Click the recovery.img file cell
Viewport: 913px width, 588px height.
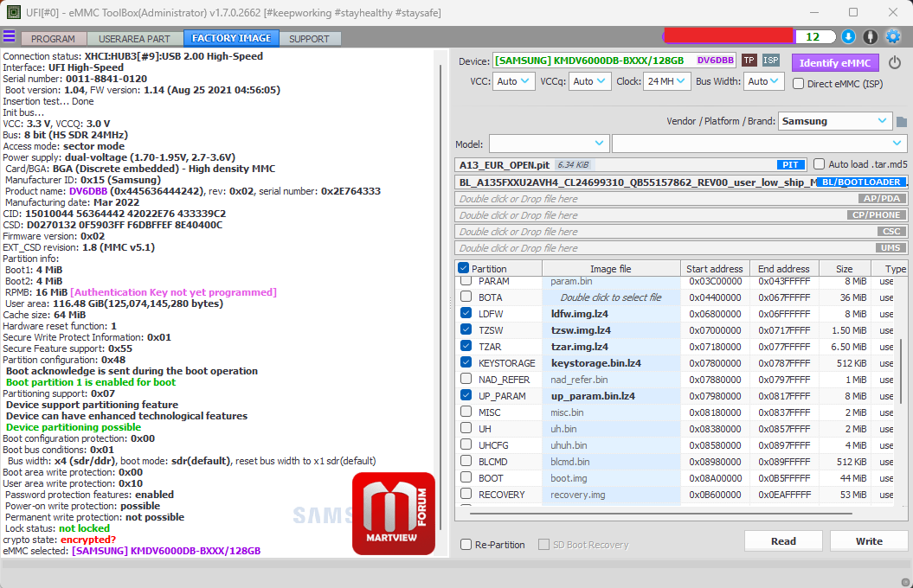pyautogui.click(x=611, y=495)
